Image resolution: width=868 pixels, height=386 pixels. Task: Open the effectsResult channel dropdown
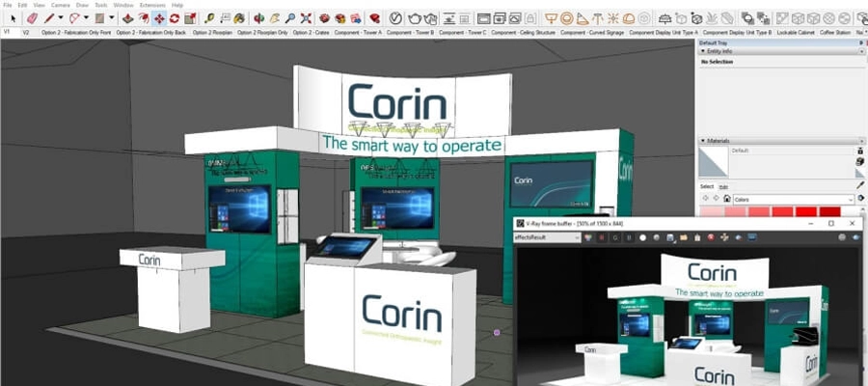coord(579,237)
